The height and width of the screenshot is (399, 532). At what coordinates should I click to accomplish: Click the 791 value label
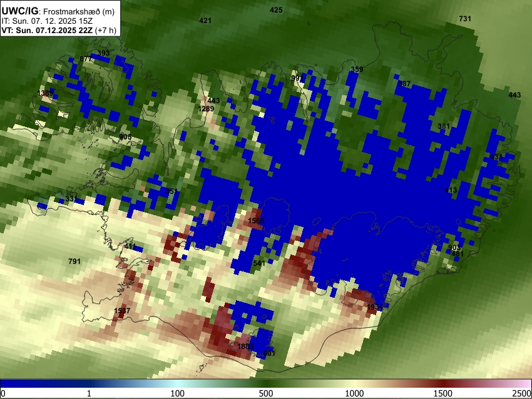74,261
